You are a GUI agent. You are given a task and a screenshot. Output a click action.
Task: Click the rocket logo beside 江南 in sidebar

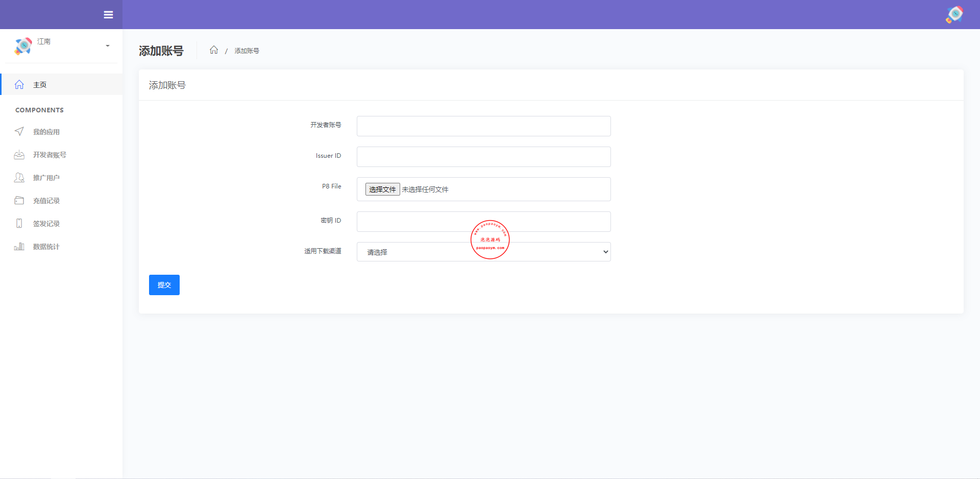pos(23,46)
